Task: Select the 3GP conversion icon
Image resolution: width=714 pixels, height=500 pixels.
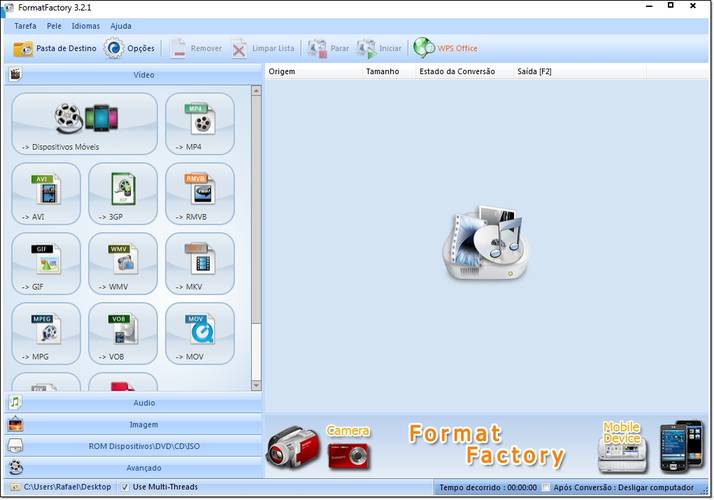Action: coord(123,194)
